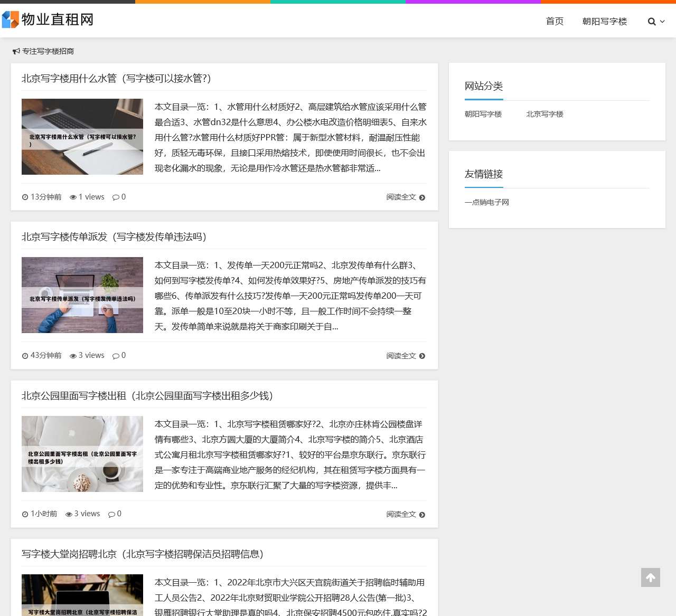Click eye icon in 公园里面写字楼 article
Screen dimensions: 676x616
click(x=69, y=514)
